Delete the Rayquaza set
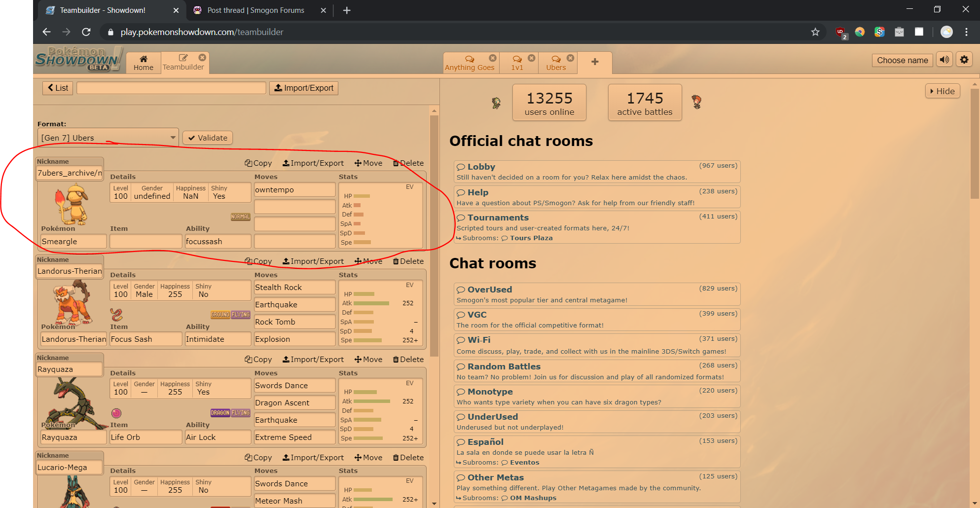 coord(408,360)
